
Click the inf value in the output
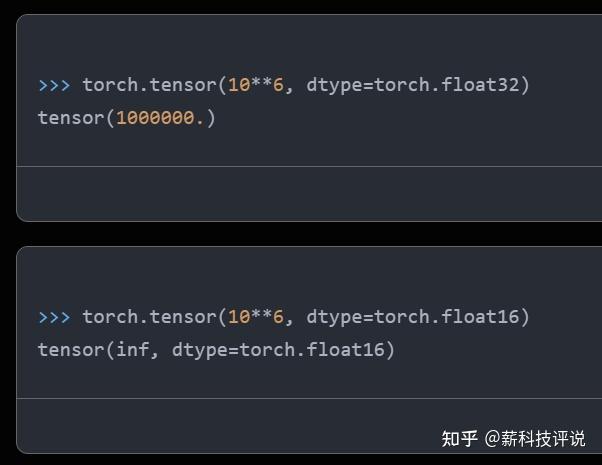132,350
